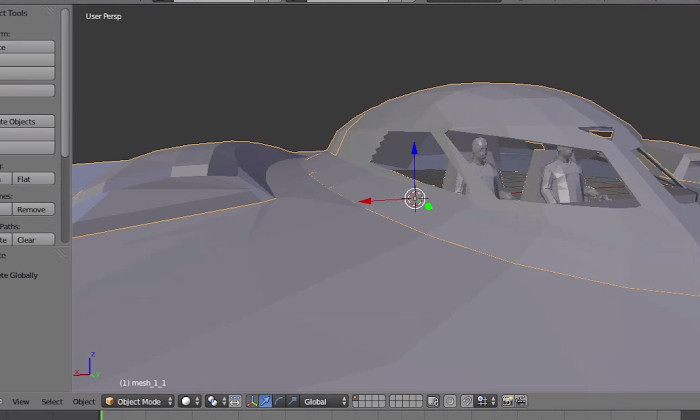Click the Remove keyframes button

33,209
